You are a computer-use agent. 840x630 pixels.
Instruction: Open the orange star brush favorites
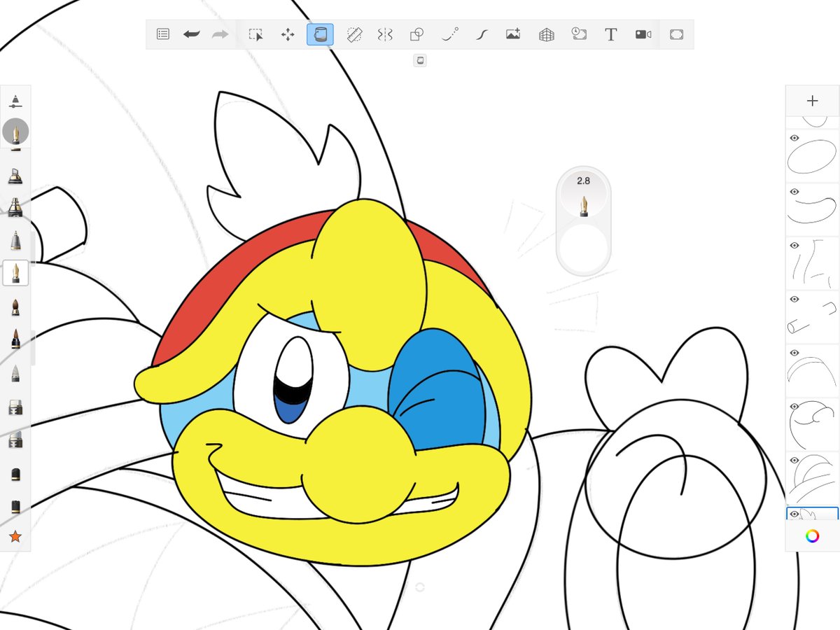coord(15,537)
